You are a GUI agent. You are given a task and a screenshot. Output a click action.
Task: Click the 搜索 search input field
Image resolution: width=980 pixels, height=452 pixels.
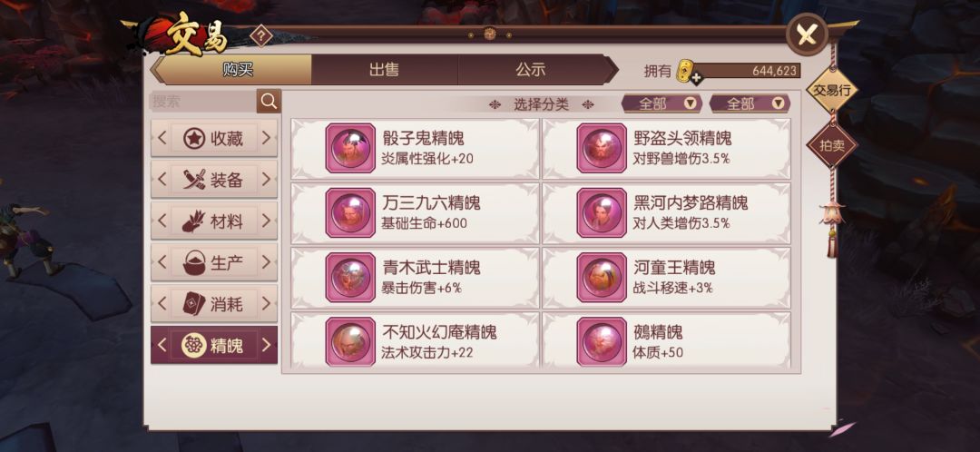click(203, 102)
